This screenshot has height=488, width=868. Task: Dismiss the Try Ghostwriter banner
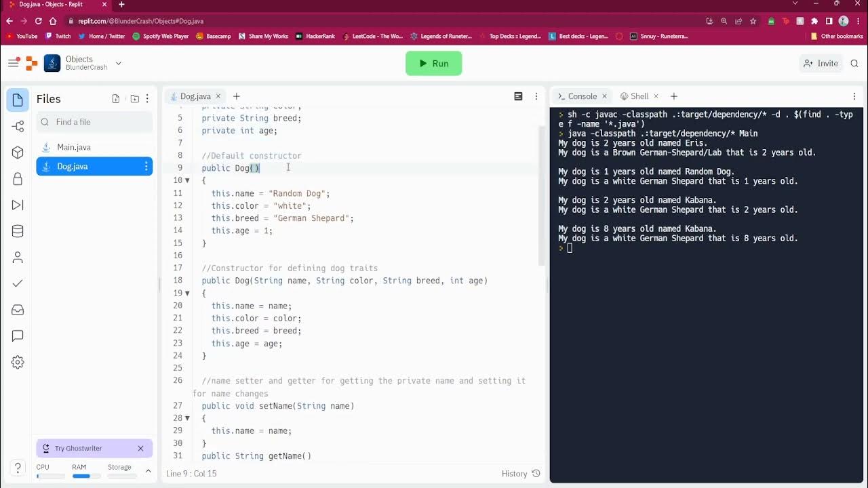click(x=140, y=448)
